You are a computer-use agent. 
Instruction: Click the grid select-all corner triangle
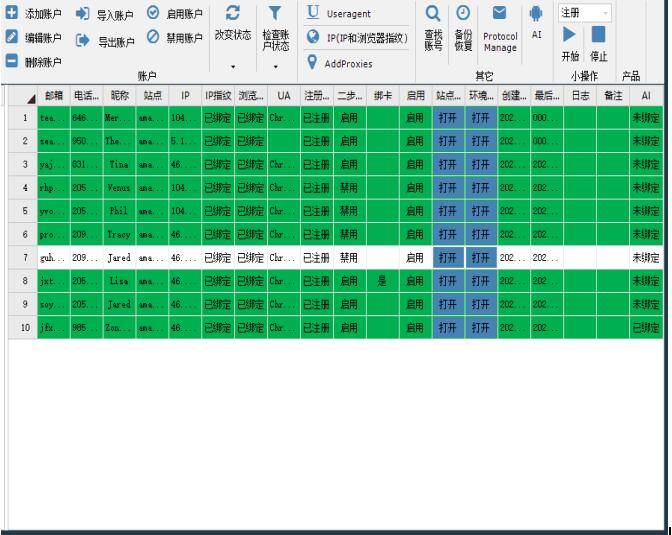(31, 100)
